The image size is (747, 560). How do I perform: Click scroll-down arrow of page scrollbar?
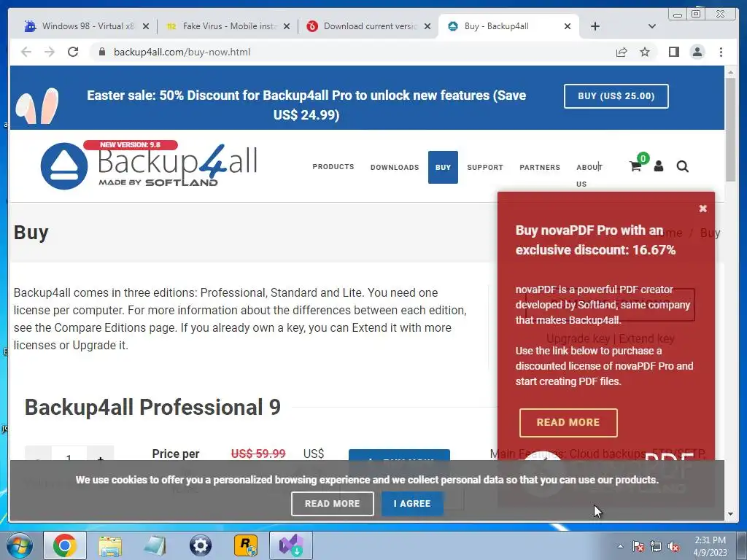pyautogui.click(x=730, y=514)
